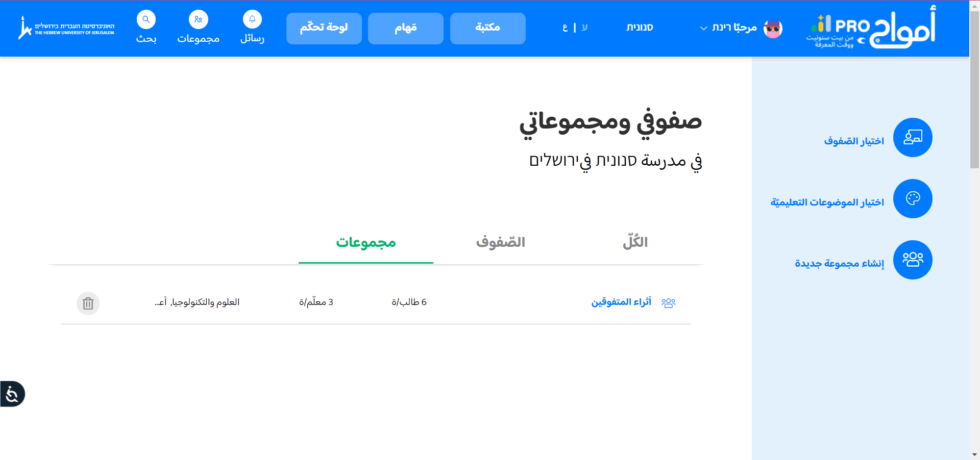Viewport: 980px width, 460px height.
Task: Click the user avatar picture
Action: click(x=773, y=29)
